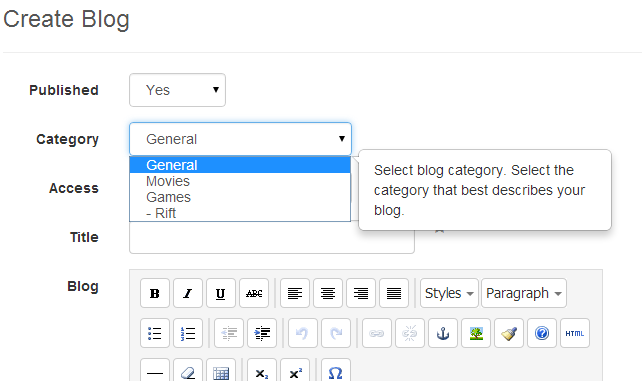Decrease indent (outdent)
This screenshot has width=642, height=381.
point(229,333)
